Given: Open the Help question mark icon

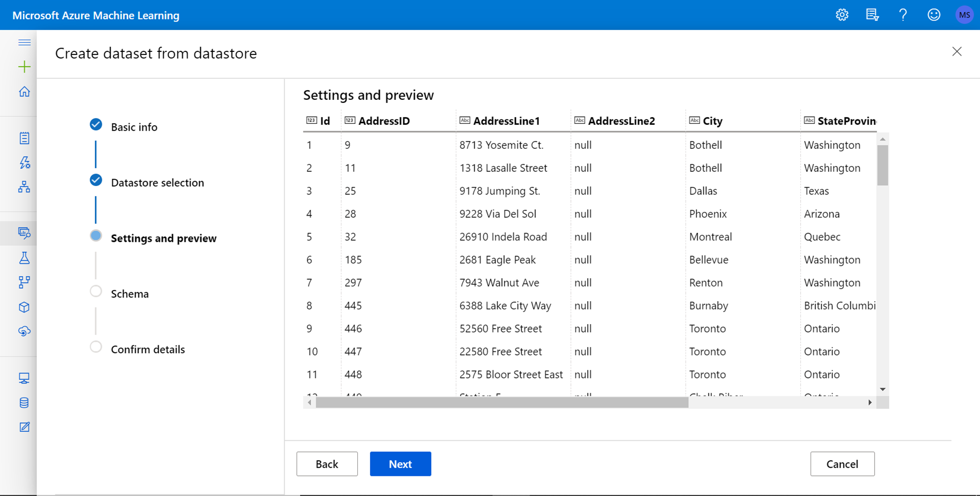Looking at the screenshot, I should pyautogui.click(x=903, y=15).
